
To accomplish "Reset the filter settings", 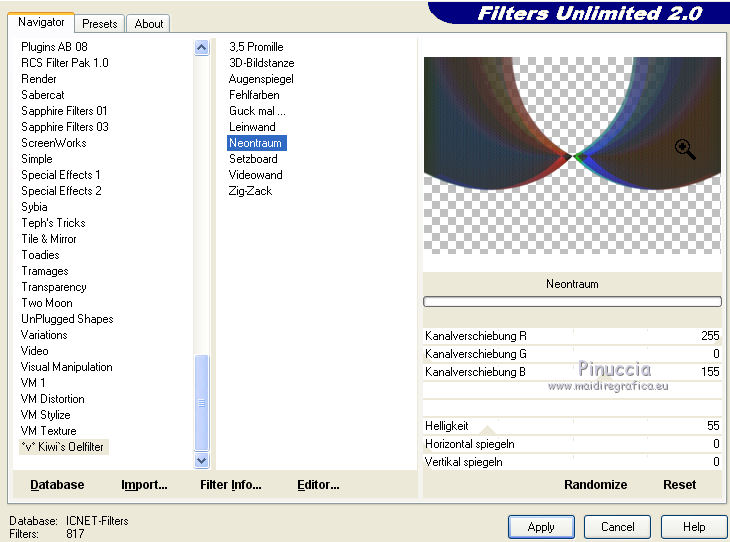I will point(679,485).
